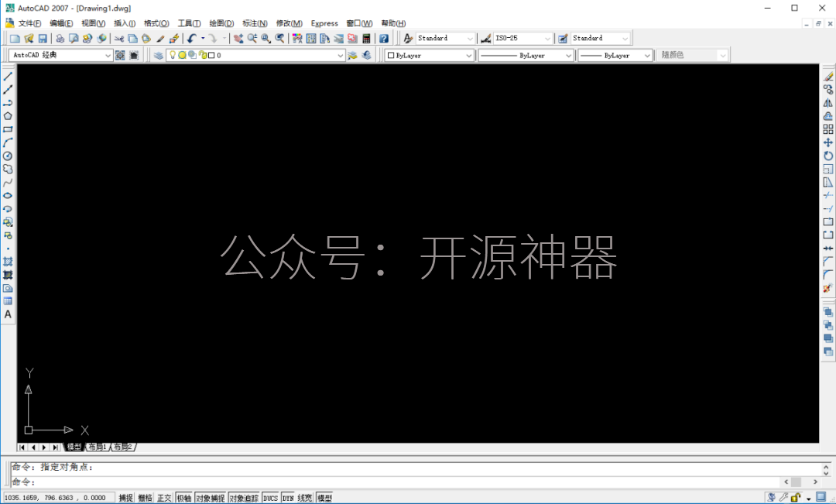The width and height of the screenshot is (836, 504).
Task: Click the Pan realtime hand icon
Action: 238,39
